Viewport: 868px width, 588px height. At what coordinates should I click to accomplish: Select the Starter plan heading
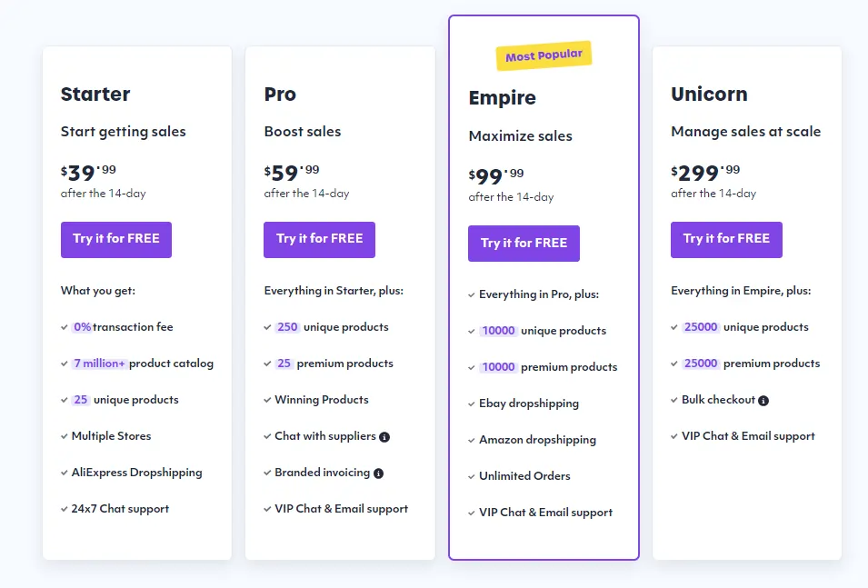coord(95,95)
